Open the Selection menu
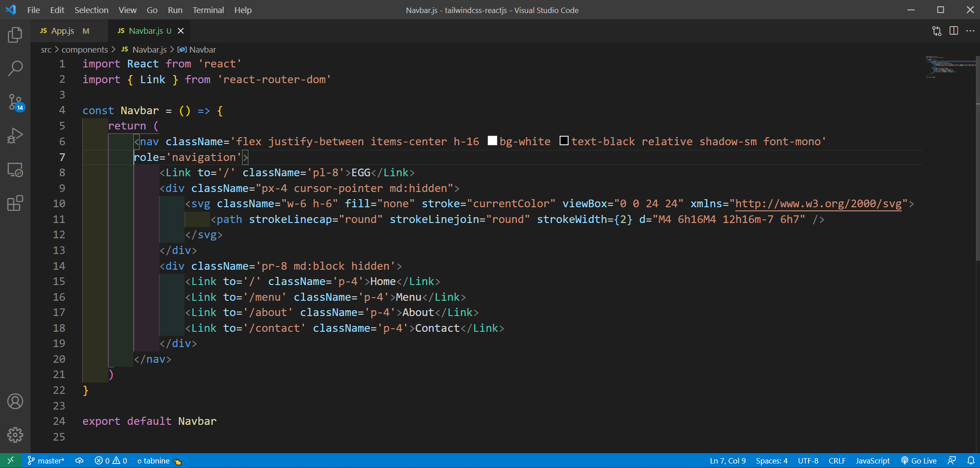 pyautogui.click(x=91, y=10)
